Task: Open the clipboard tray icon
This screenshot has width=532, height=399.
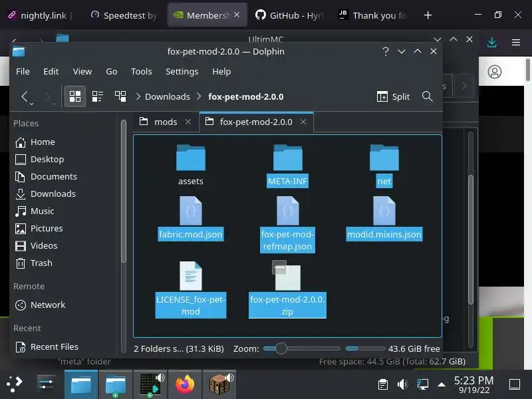Action: click(x=383, y=384)
